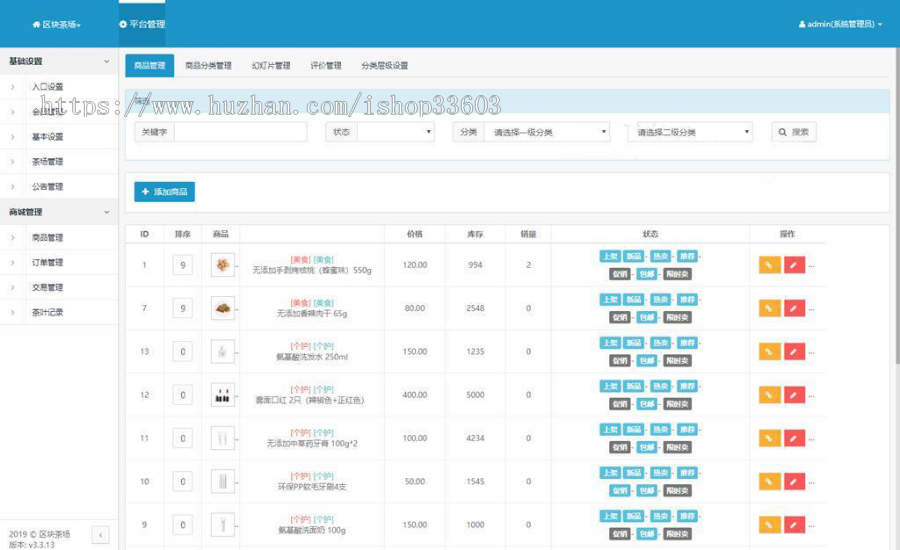This screenshot has width=900, height=550.
Task: Click the orange link icon for product ID 11
Action: 769,438
